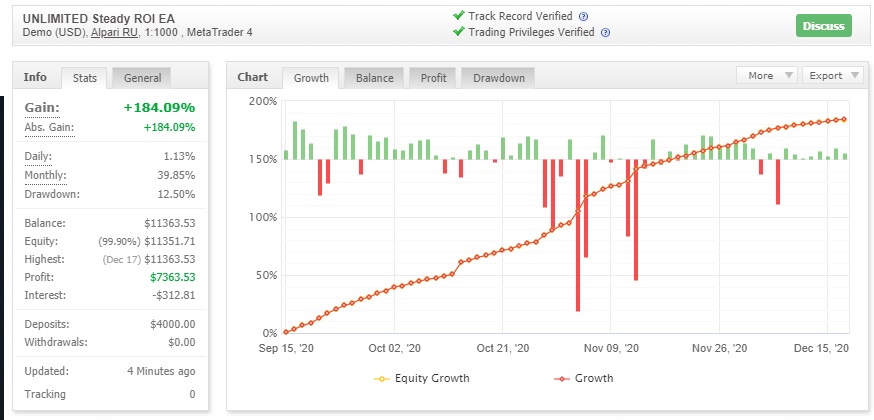Click the underlined Gain label
This screenshot has height=420, width=874.
(42, 108)
